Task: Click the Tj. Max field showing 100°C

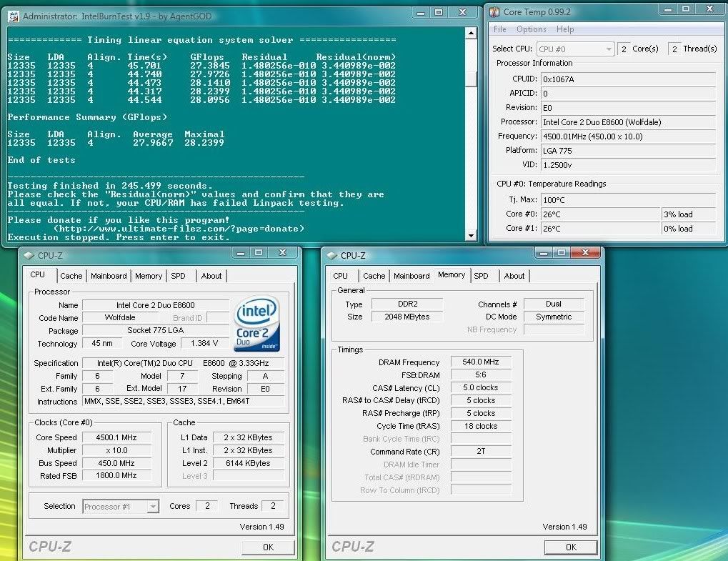Action: pos(628,200)
